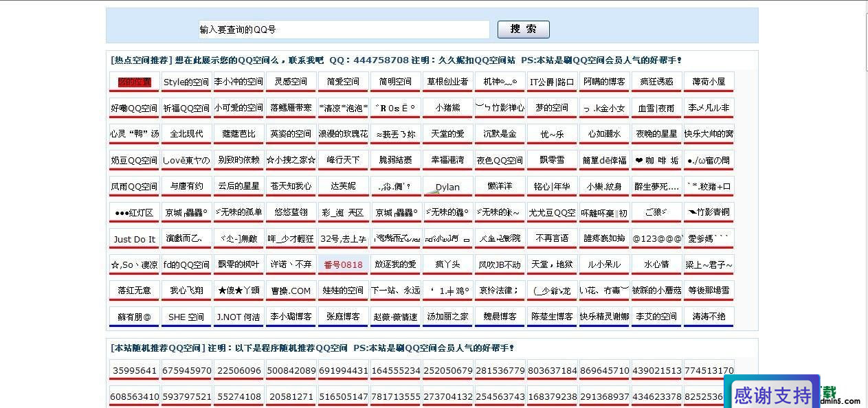Open the 全北现代 link
Viewport: 868px width, 408px height.
(x=186, y=134)
